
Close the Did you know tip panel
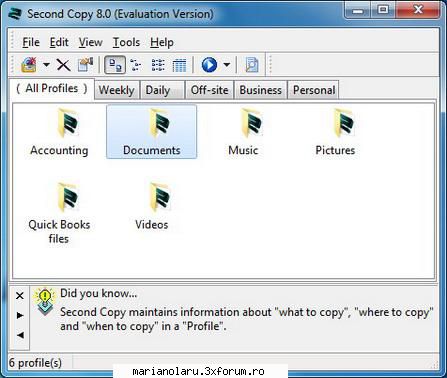click(x=20, y=296)
